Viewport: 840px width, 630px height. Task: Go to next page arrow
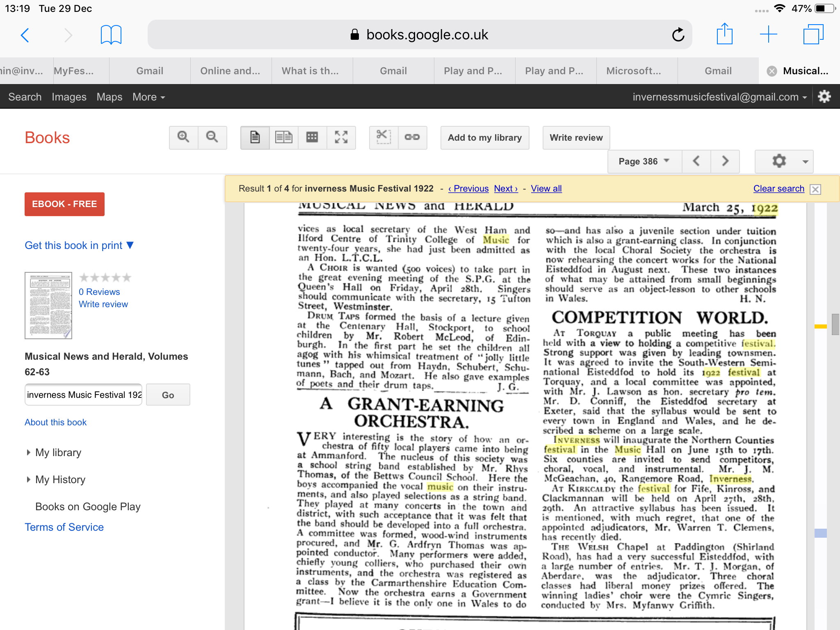point(725,161)
